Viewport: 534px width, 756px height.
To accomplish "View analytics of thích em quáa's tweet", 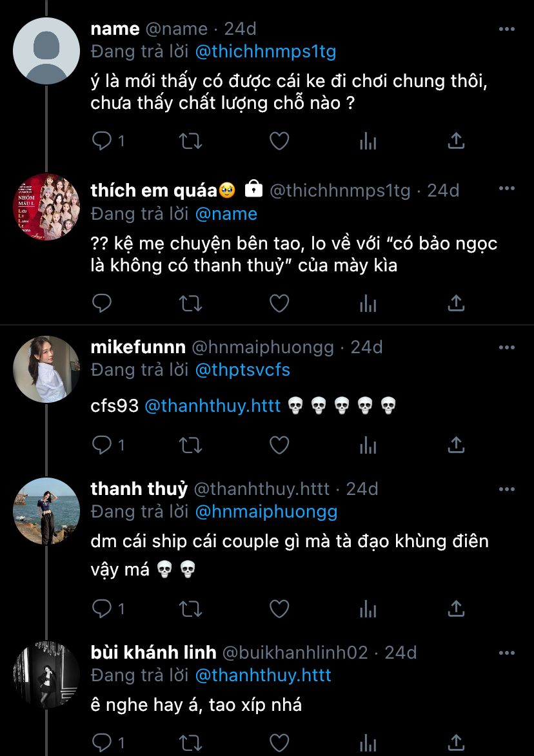I will click(368, 303).
